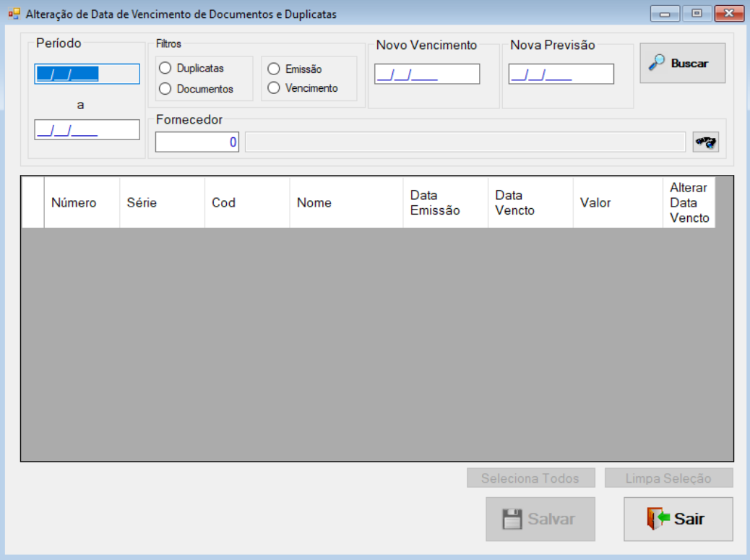Click the Valor column header
Image resolution: width=750 pixels, height=560 pixels.
[x=618, y=203]
